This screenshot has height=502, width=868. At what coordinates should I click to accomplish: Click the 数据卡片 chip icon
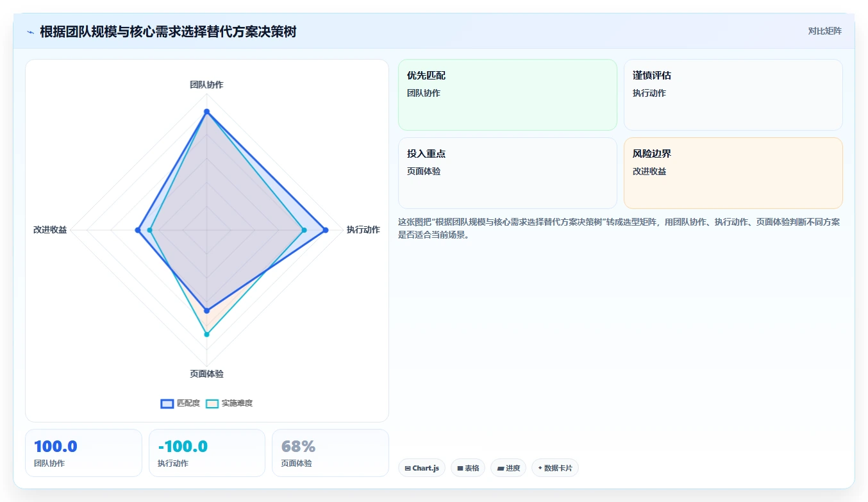540,469
